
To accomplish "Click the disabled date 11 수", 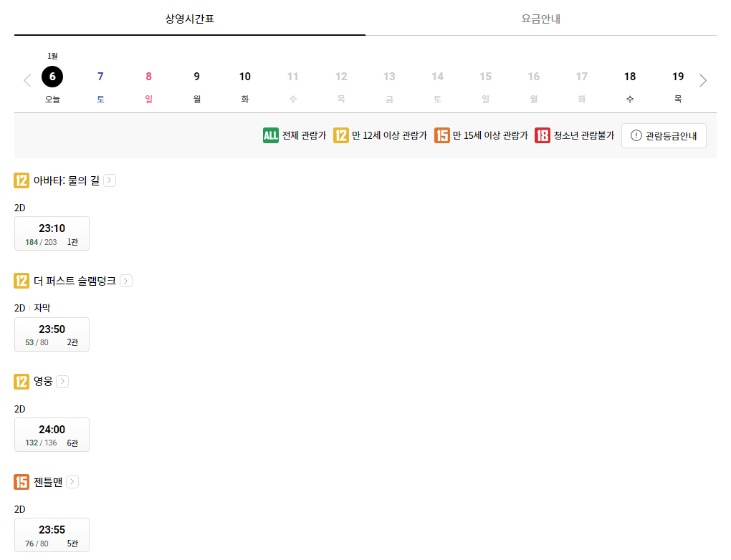I will click(293, 86).
